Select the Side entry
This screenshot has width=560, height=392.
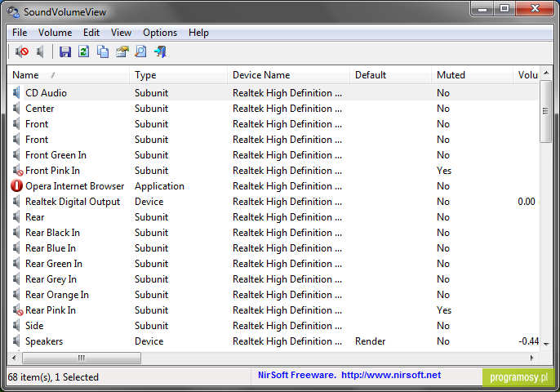(x=34, y=326)
